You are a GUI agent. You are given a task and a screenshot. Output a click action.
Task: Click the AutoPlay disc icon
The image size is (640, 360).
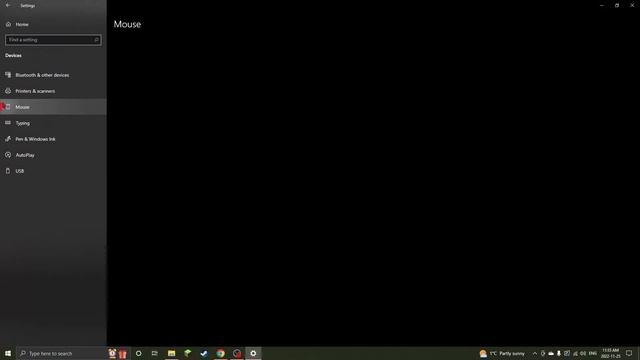[x=8, y=155]
